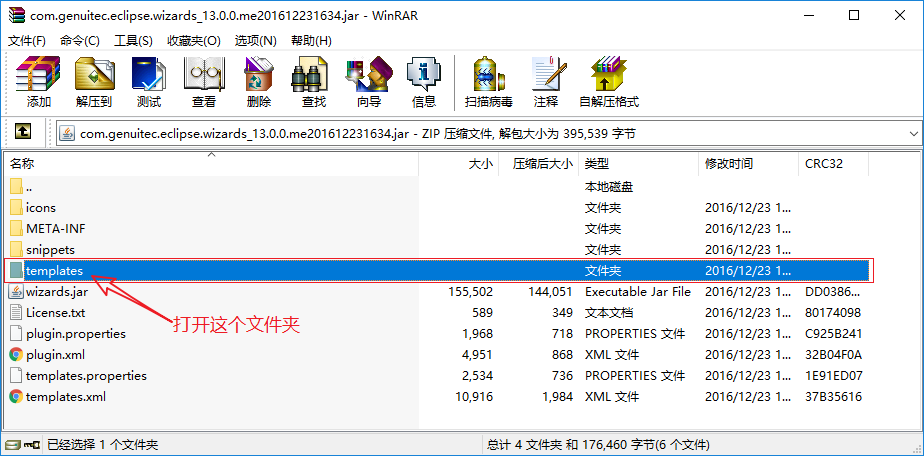
Task: Click the plugin.properties file icon
Action: tap(16, 333)
